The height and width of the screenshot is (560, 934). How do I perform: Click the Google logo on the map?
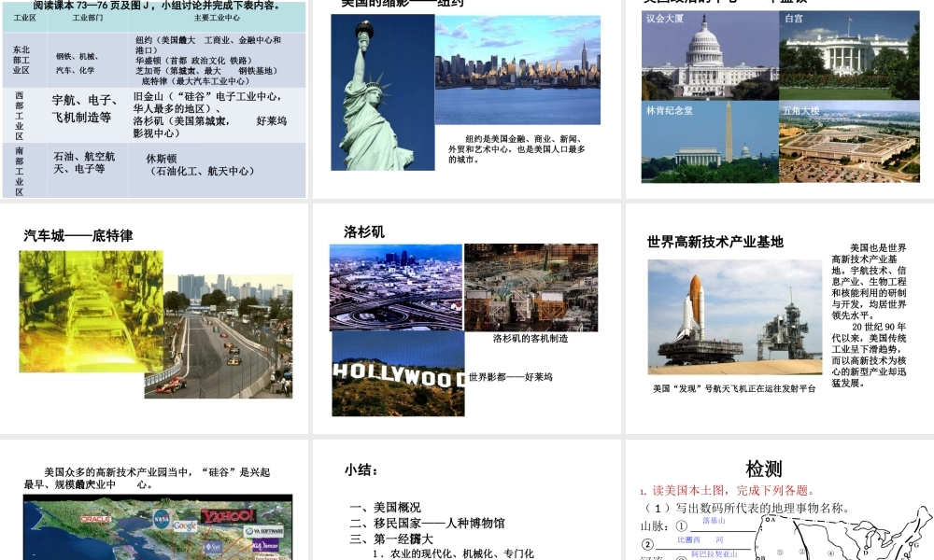(185, 525)
